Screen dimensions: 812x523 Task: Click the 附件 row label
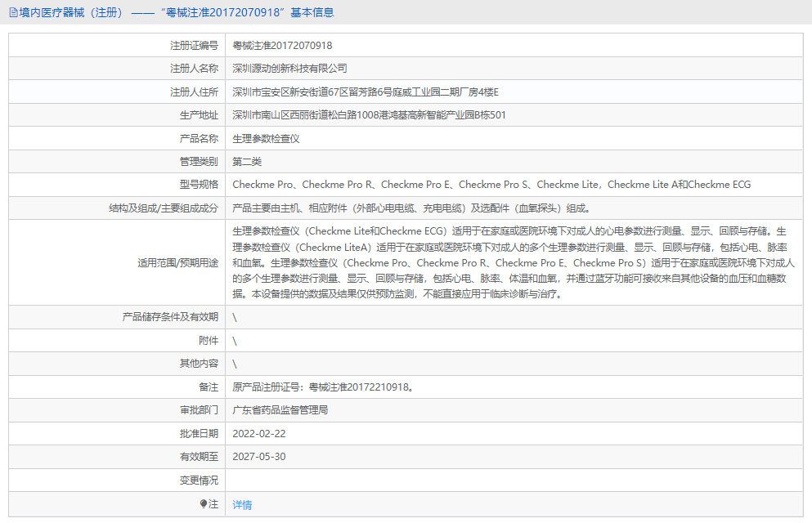point(208,340)
